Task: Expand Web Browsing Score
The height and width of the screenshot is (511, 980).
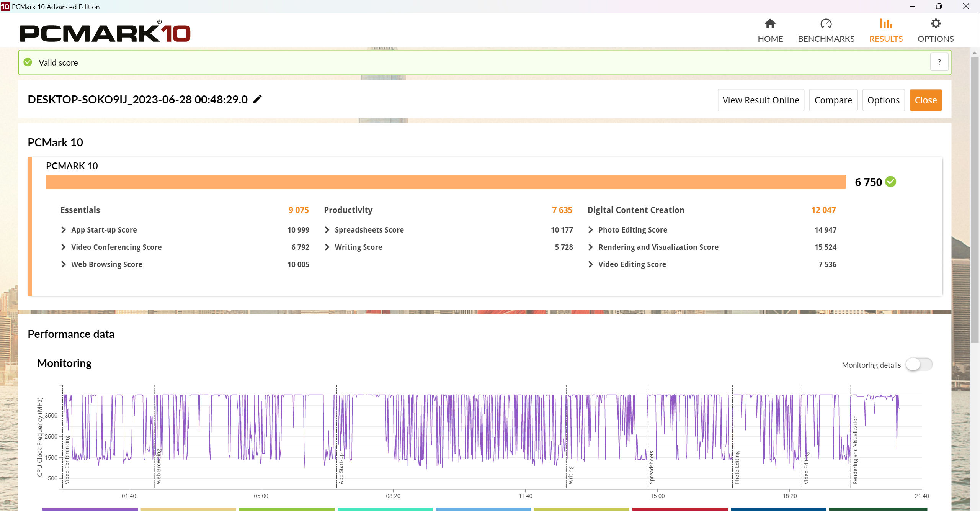Action: click(x=64, y=264)
